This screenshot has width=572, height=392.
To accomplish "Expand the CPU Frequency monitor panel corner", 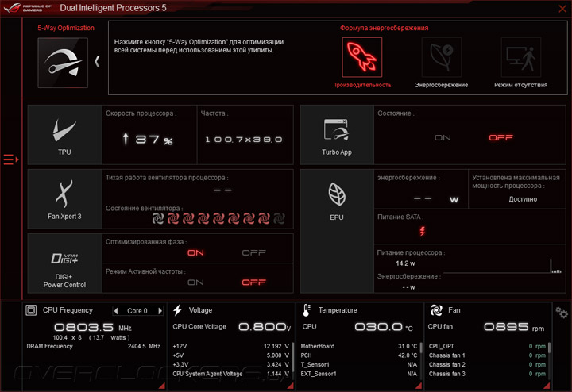I will 161,386.
